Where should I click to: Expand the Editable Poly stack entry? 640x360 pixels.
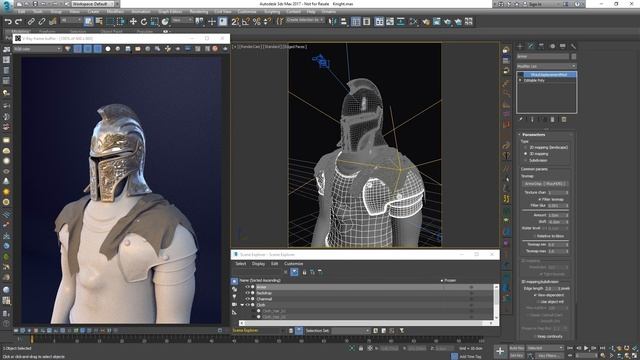point(520,80)
